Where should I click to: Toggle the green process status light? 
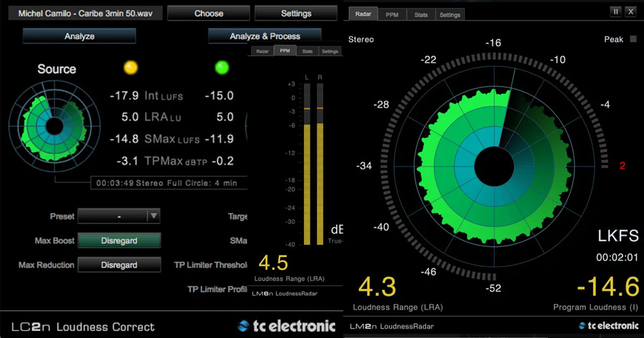pos(222,68)
